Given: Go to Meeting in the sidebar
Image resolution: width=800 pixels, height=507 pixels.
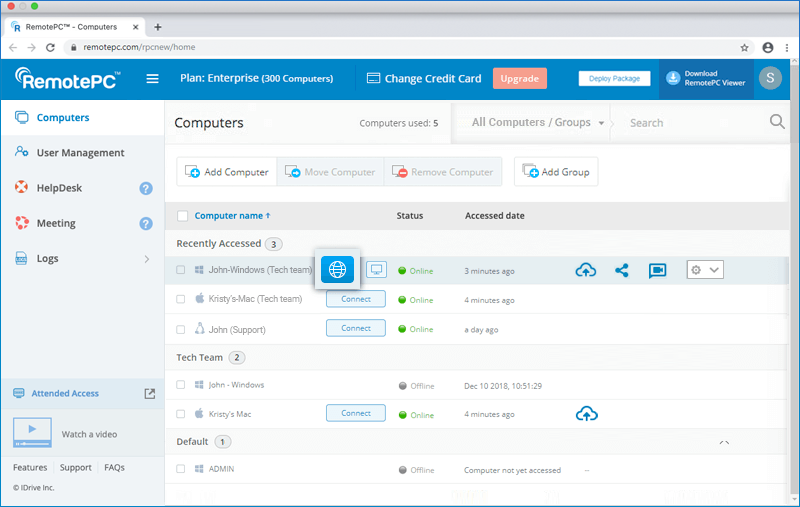Looking at the screenshot, I should click(56, 223).
